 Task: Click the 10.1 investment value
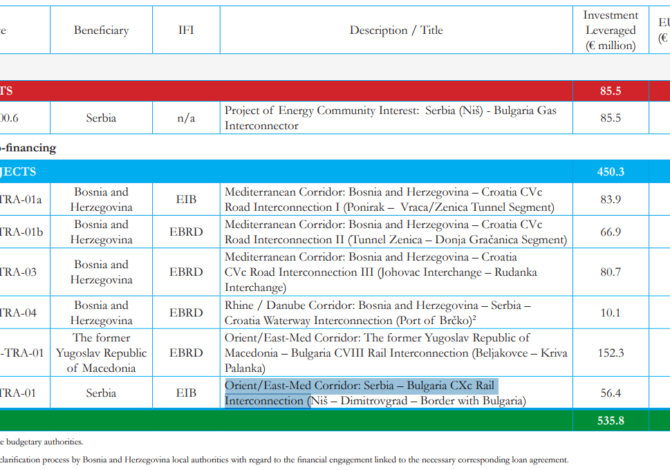tap(610, 312)
